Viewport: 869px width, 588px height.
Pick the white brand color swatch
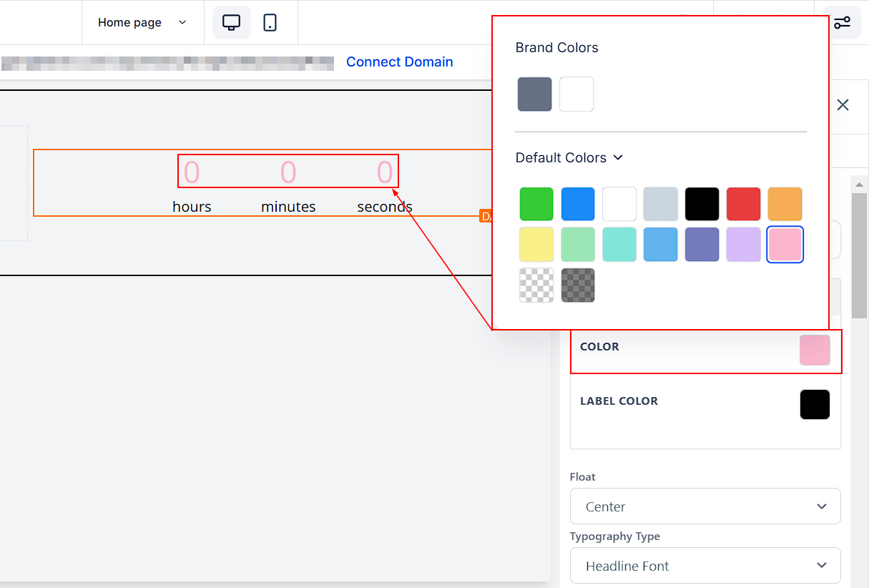pos(576,94)
